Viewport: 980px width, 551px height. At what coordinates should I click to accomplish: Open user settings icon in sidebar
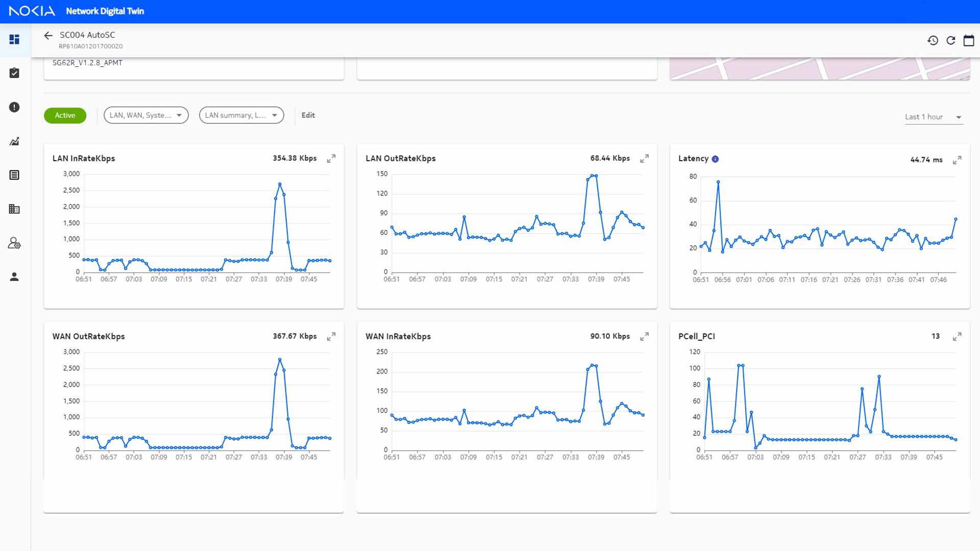[14, 243]
